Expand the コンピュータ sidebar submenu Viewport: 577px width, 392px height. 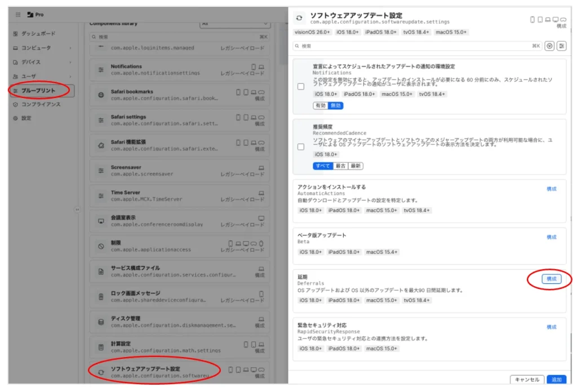pos(70,48)
